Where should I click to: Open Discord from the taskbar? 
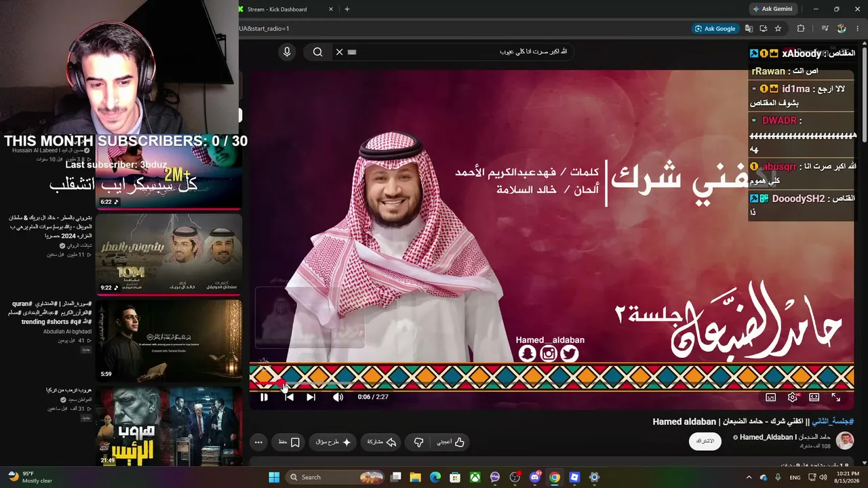click(535, 477)
